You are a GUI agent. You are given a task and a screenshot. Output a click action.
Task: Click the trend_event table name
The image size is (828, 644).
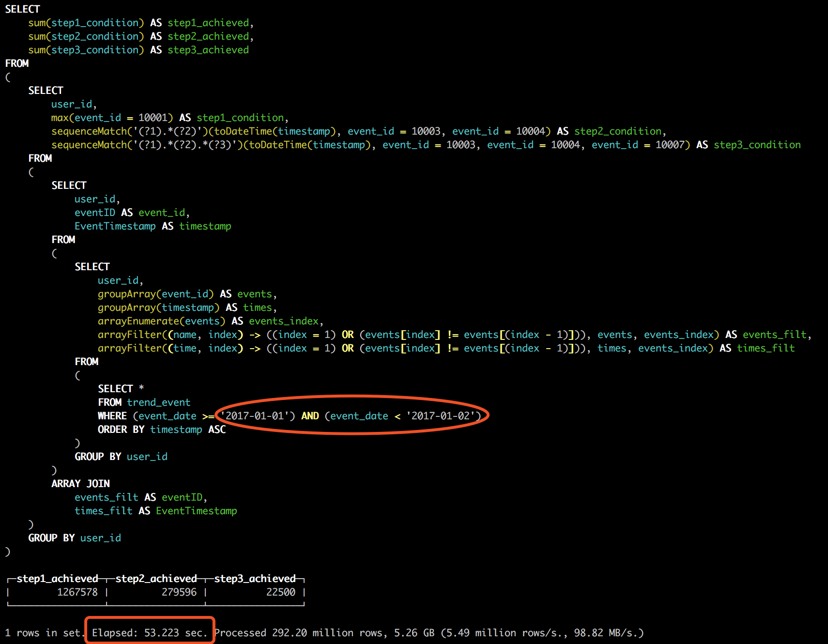click(x=158, y=402)
